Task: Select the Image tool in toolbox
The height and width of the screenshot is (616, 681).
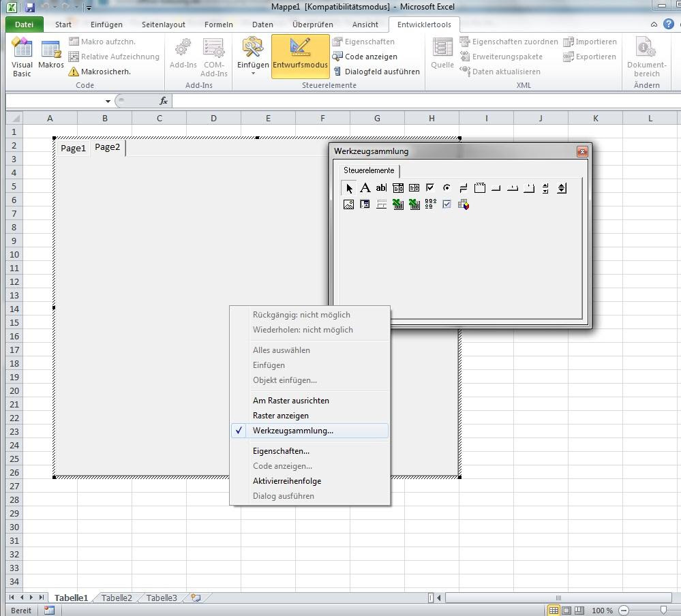Action: coord(348,204)
